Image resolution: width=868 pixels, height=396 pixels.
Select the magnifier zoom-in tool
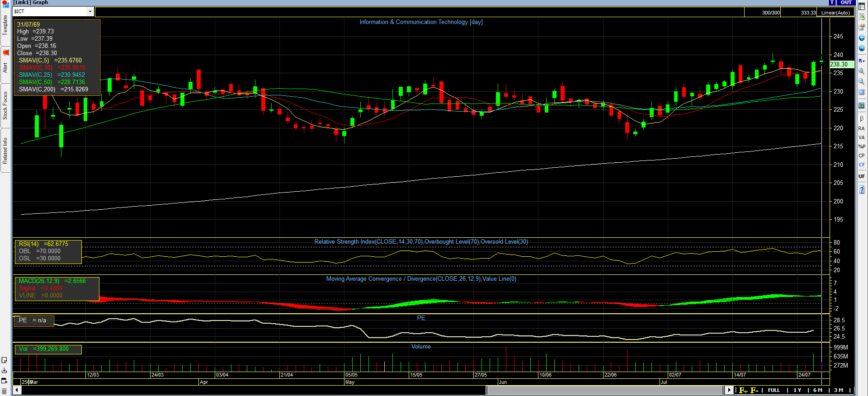862,71
